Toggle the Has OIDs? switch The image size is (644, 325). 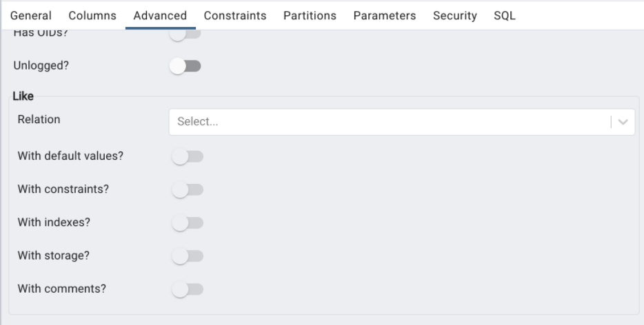point(185,34)
